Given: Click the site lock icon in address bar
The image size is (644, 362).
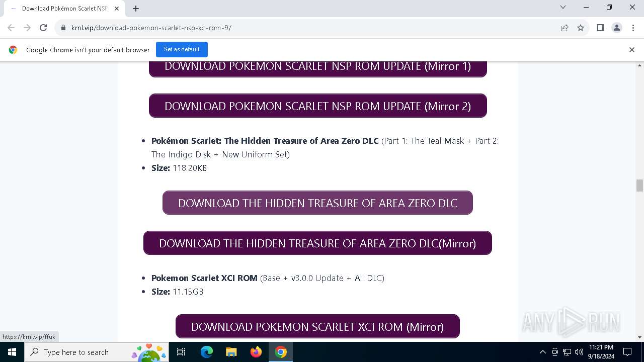Looking at the screenshot, I should (x=63, y=28).
